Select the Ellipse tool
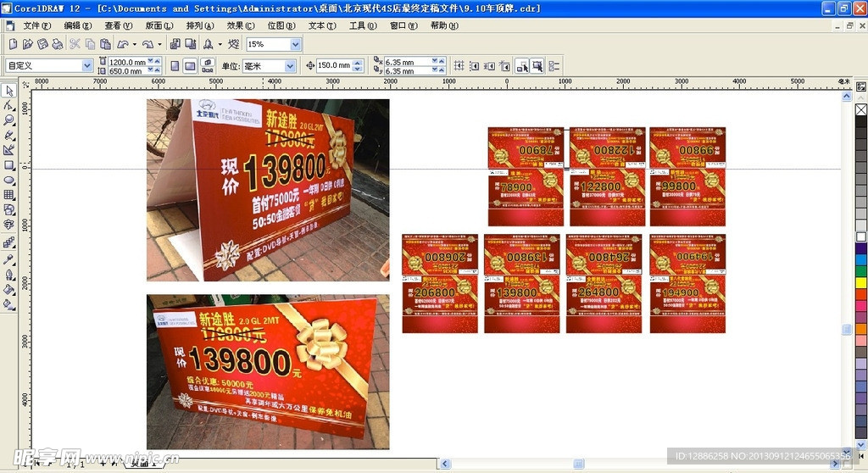The image size is (868, 473). [x=8, y=180]
